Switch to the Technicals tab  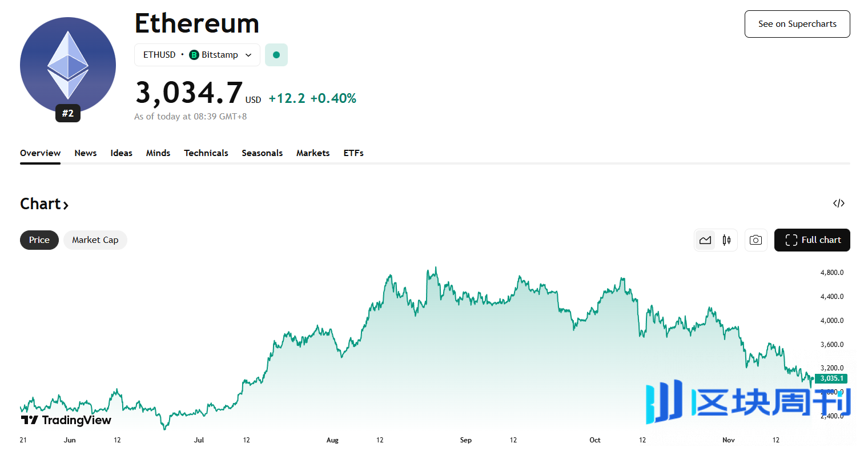tap(206, 153)
